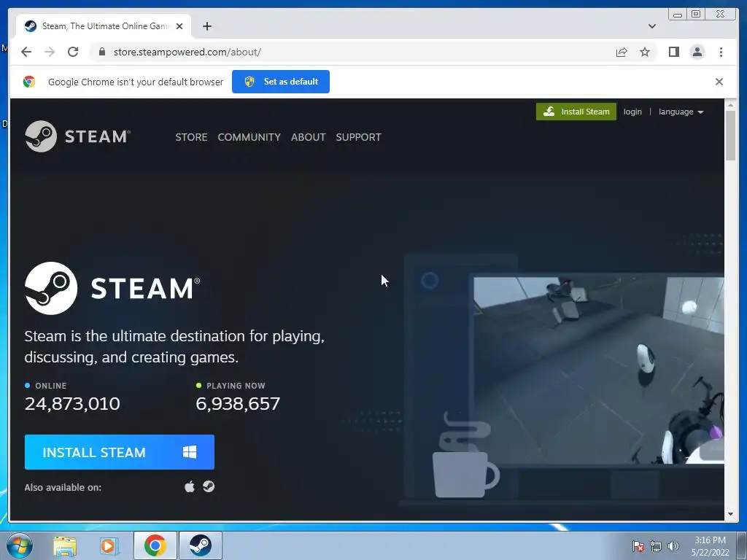Open the volume speaker tray icon

(x=673, y=546)
